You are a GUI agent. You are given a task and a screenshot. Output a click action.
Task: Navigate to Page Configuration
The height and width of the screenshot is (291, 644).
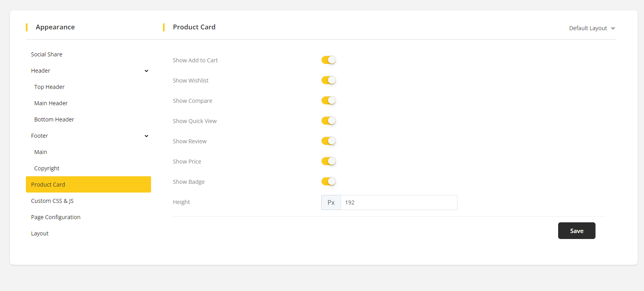pyautogui.click(x=56, y=217)
